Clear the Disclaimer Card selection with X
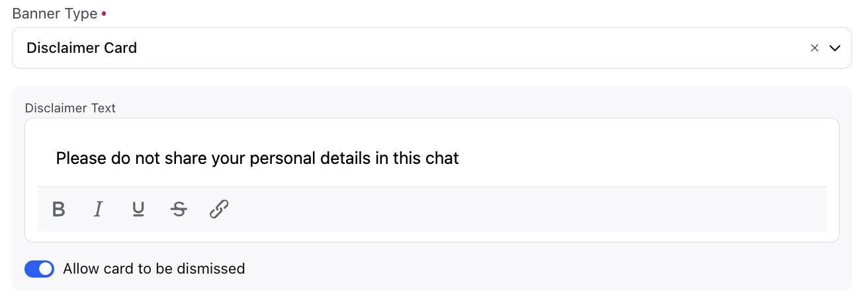This screenshot has width=868, height=308. coord(814,48)
